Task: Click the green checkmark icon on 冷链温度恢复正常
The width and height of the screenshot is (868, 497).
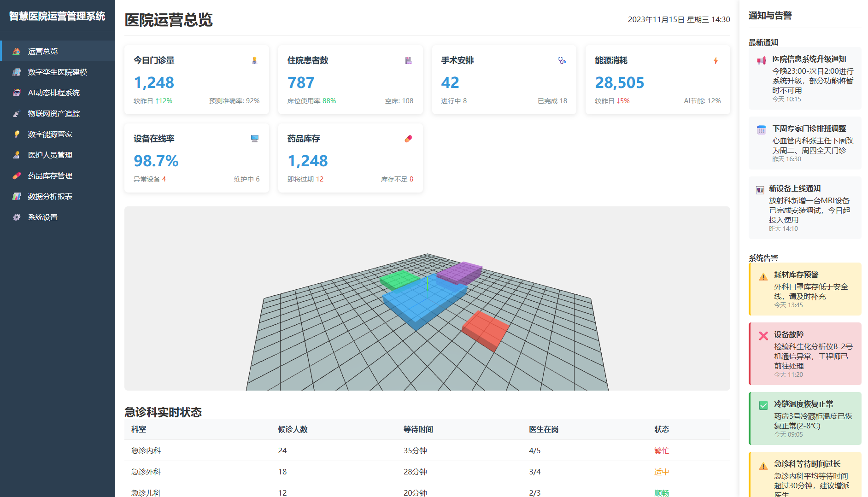Action: tap(763, 405)
